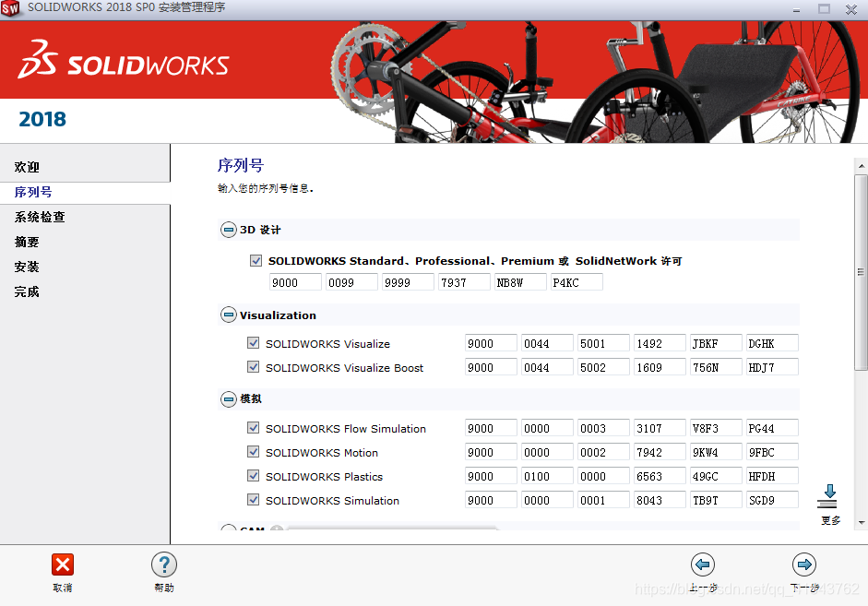Click Visualize Boost serial field 1609
868x606 pixels.
pyautogui.click(x=660, y=367)
